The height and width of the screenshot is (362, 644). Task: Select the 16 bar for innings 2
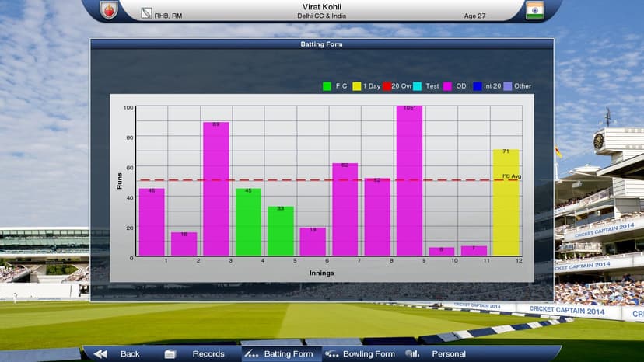click(x=184, y=244)
